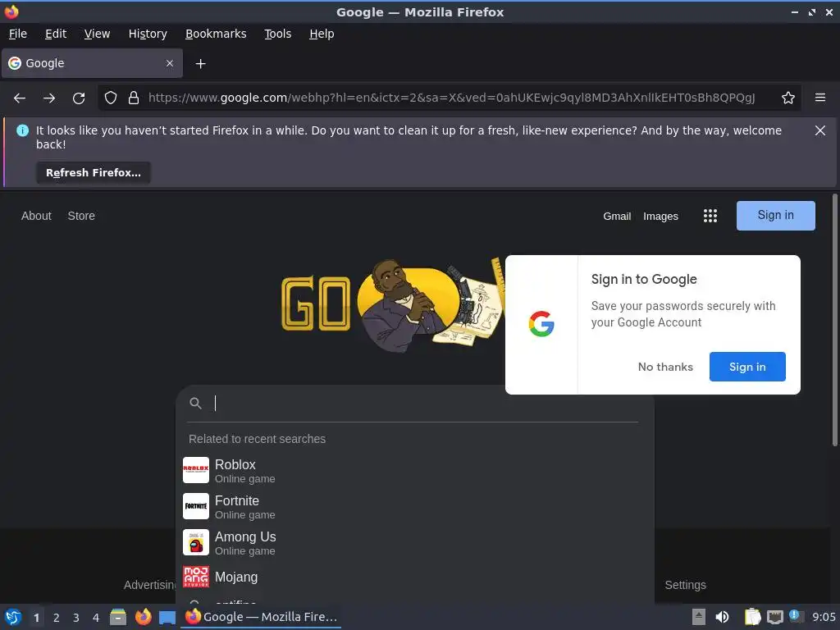Click Sign in inside the Google popup
Viewport: 840px width, 630px height.
click(x=746, y=367)
